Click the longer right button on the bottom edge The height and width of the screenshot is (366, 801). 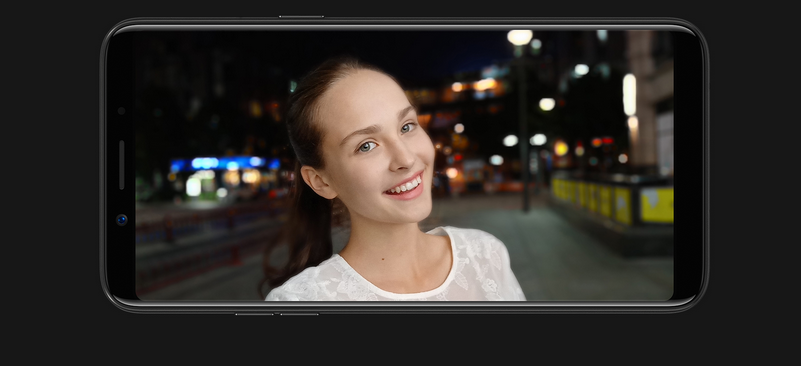299,314
